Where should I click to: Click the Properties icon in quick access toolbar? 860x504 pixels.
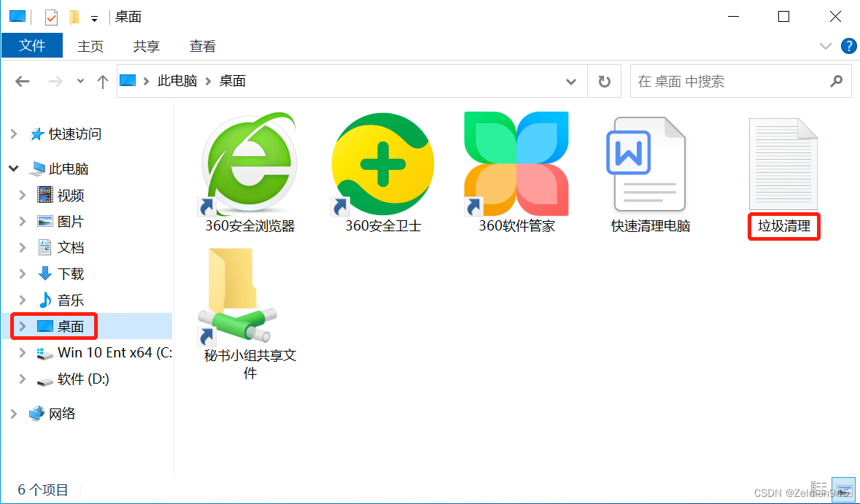(x=51, y=18)
